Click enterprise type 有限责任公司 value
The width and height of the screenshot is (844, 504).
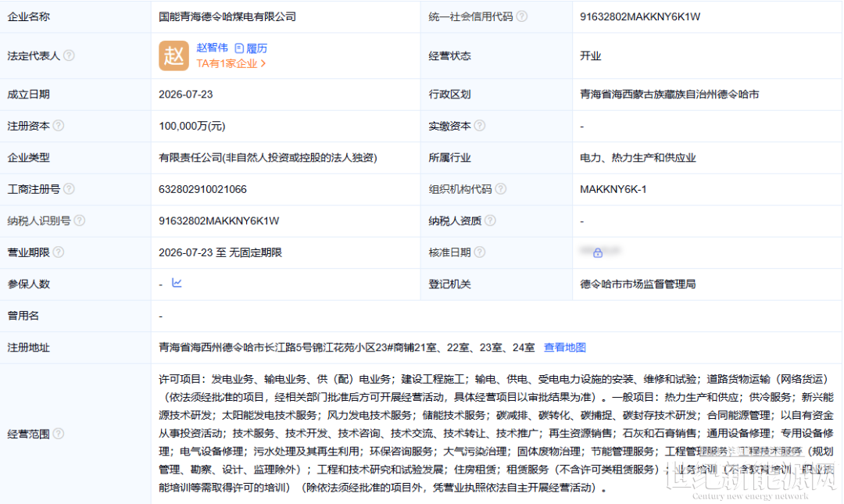[x=268, y=157]
